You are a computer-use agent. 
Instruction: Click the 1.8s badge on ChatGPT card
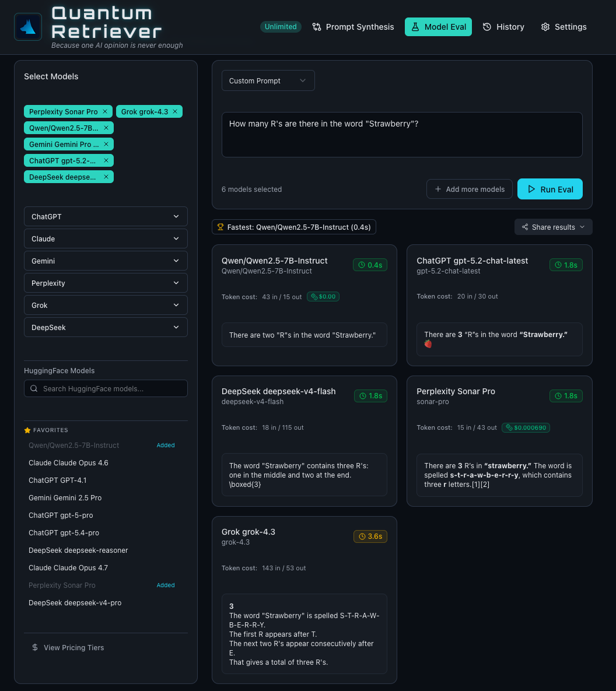(566, 265)
